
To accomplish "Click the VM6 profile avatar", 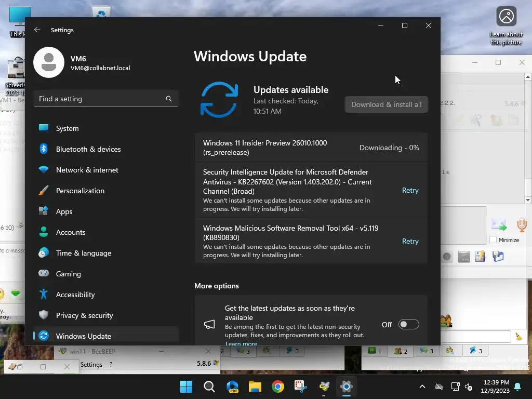I will [x=49, y=62].
